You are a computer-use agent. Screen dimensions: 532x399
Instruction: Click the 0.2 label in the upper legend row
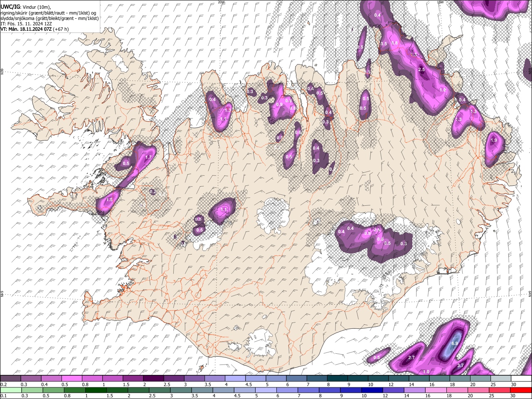3,384
